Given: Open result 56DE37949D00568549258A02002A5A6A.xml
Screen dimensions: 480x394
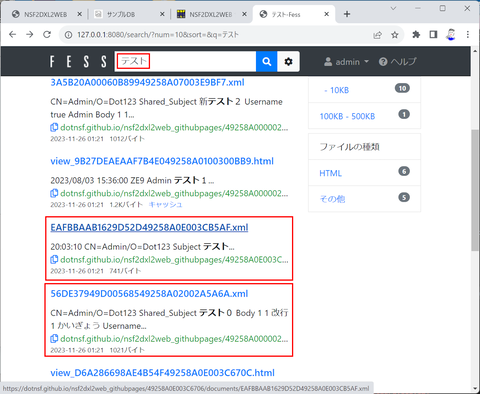Looking at the screenshot, I should coord(149,294).
